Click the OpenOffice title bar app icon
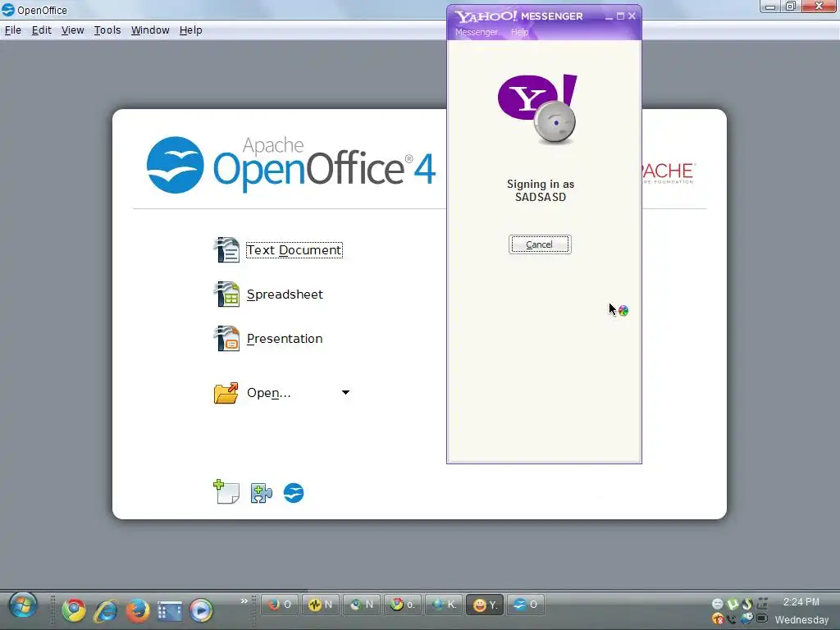 point(8,10)
